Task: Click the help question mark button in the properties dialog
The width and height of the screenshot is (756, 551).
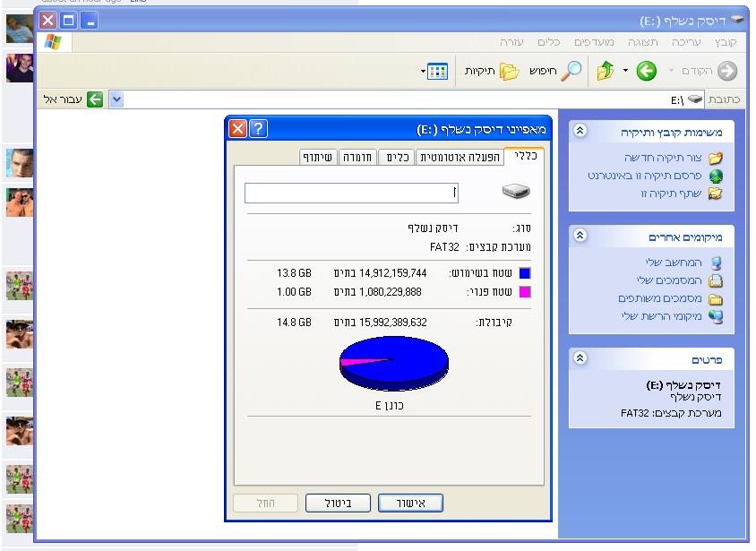Action: (x=257, y=129)
